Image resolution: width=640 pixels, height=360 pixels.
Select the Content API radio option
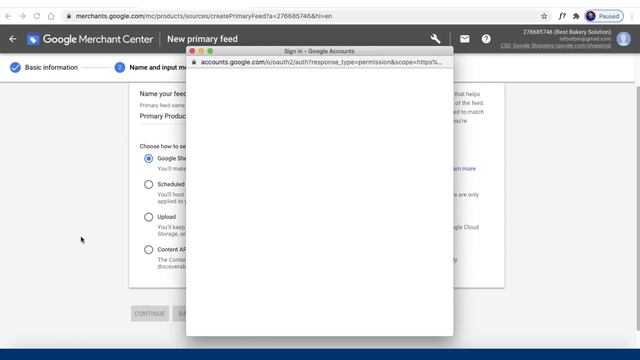tap(149, 249)
